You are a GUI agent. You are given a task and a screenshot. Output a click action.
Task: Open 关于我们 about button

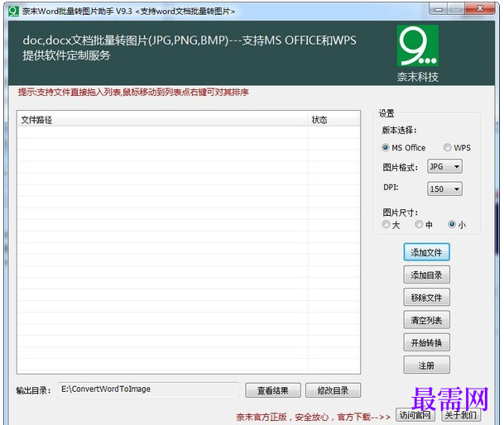click(461, 415)
